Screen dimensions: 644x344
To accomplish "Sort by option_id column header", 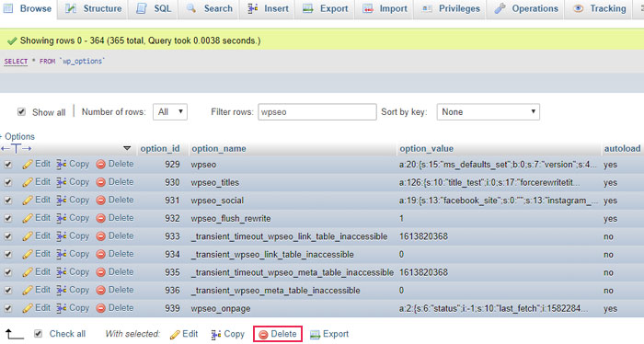I will click(160, 149).
